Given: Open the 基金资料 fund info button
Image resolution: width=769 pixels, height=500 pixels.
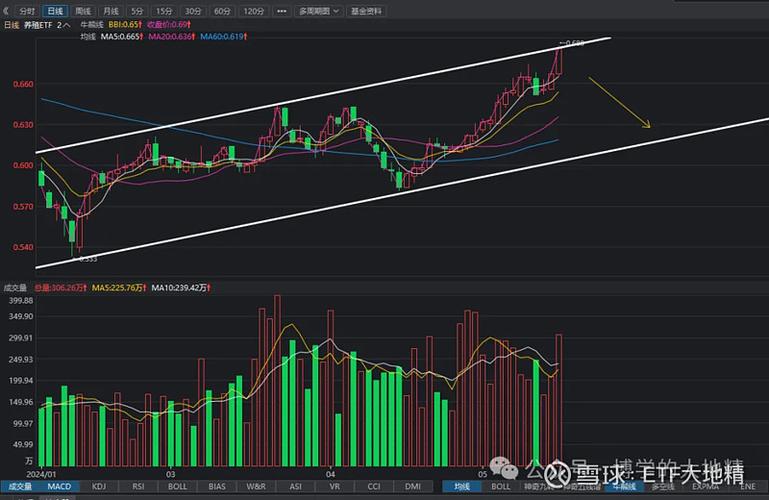Looking at the screenshot, I should coord(366,11).
